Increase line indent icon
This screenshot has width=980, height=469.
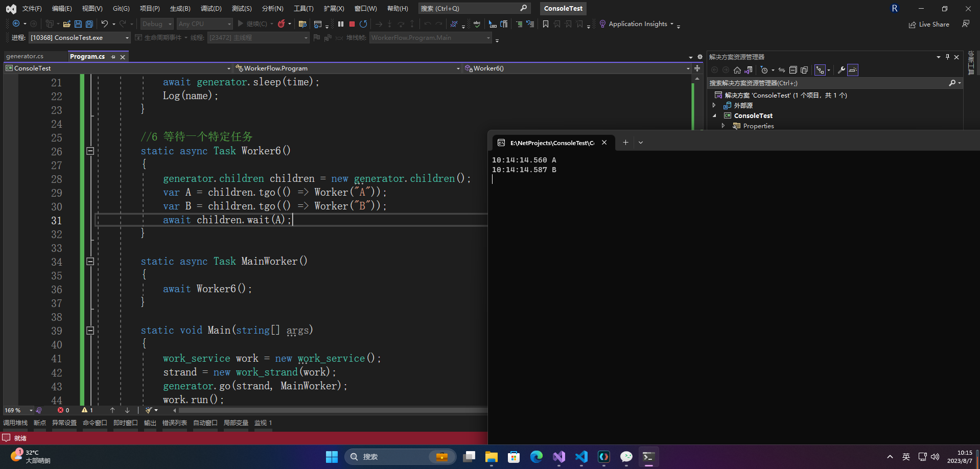519,24
